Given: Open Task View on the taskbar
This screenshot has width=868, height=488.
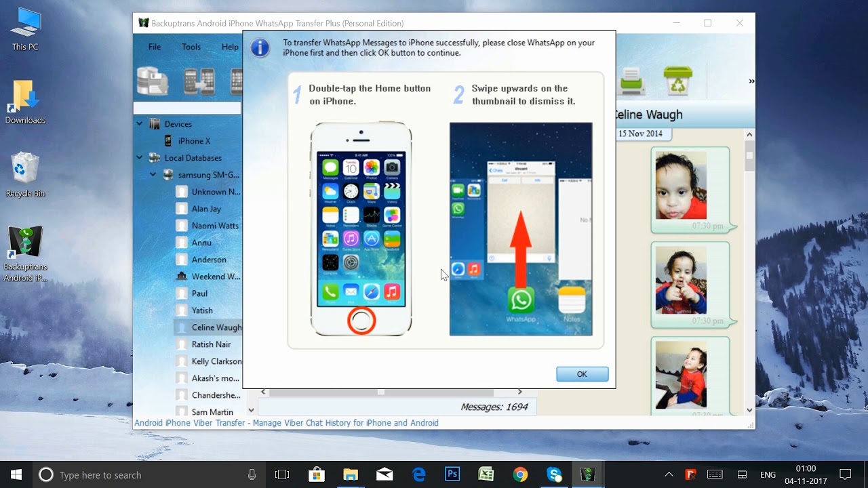Looking at the screenshot, I should click(282, 475).
